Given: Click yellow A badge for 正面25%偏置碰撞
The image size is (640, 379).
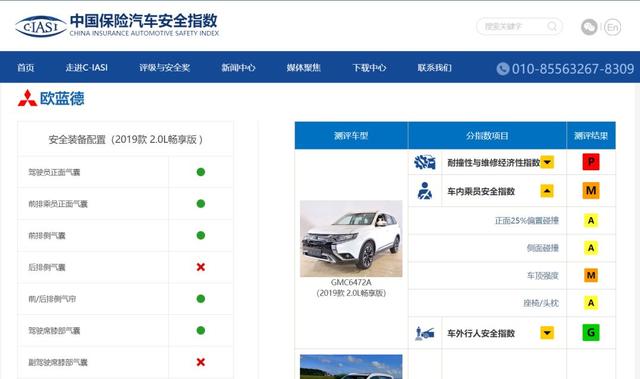Looking at the screenshot, I should [x=591, y=221].
